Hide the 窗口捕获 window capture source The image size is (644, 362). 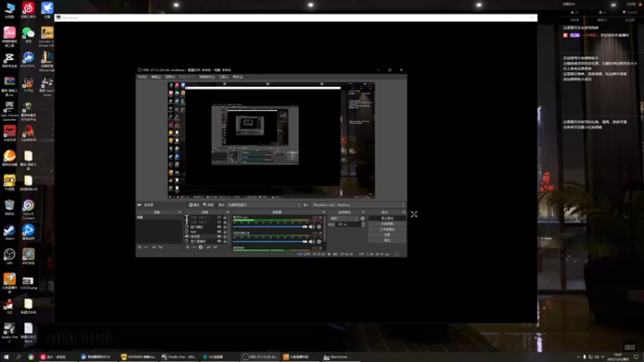(219, 227)
